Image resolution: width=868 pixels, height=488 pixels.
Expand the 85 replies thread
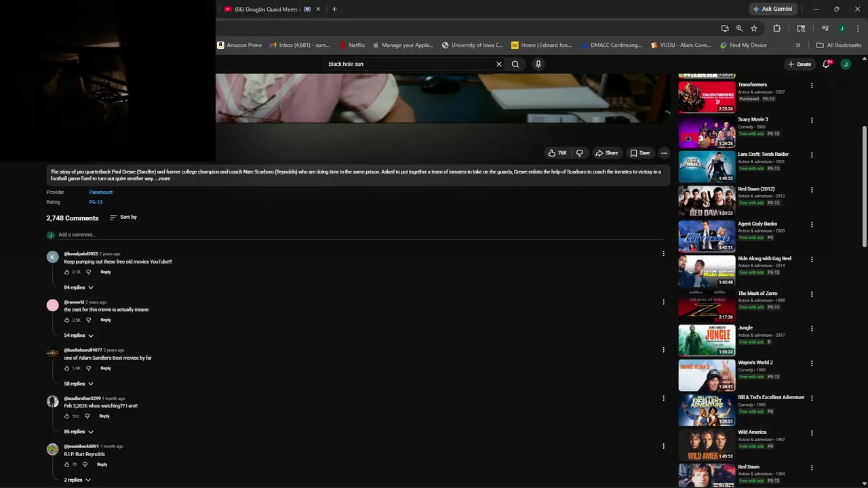[x=79, y=432]
